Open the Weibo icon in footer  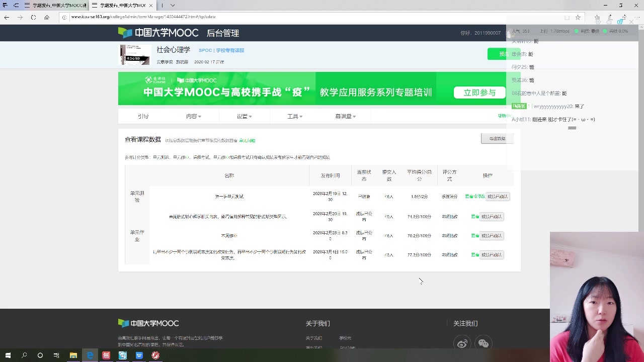pos(462,343)
